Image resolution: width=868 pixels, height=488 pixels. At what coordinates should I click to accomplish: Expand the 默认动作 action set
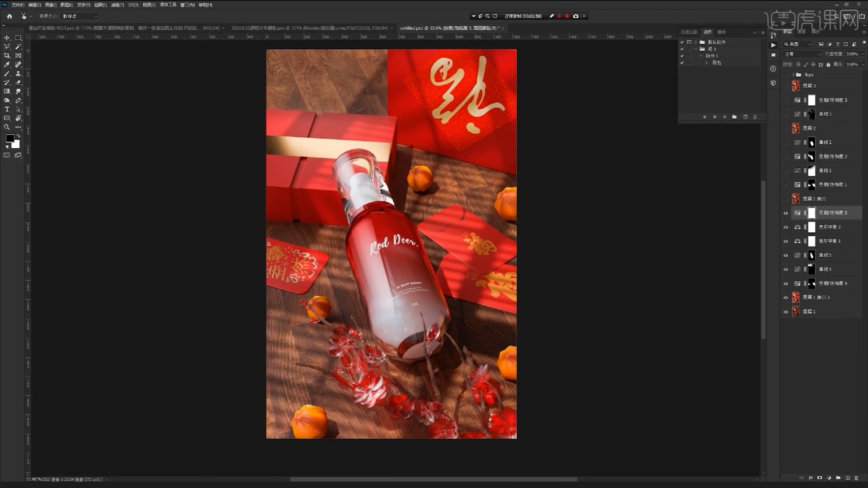tap(696, 42)
